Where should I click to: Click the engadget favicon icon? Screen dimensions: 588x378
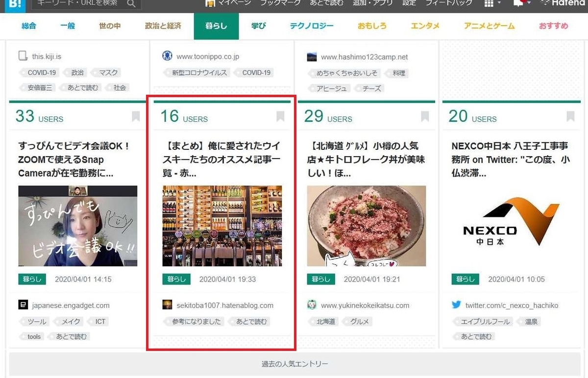click(23, 305)
